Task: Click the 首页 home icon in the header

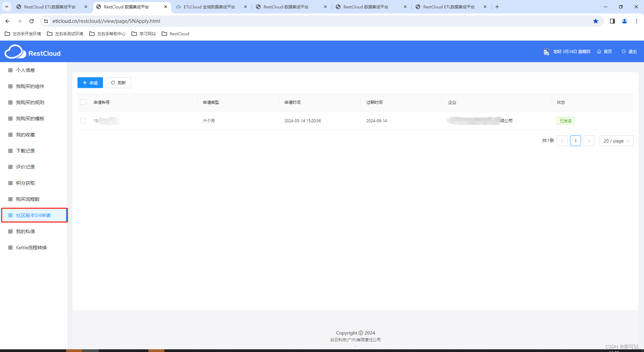Action: pyautogui.click(x=600, y=51)
